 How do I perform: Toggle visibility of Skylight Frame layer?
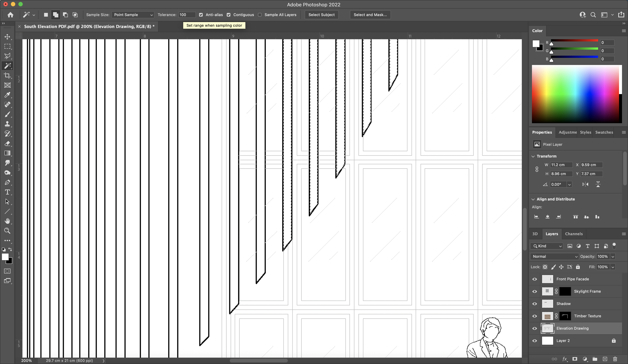click(x=535, y=291)
